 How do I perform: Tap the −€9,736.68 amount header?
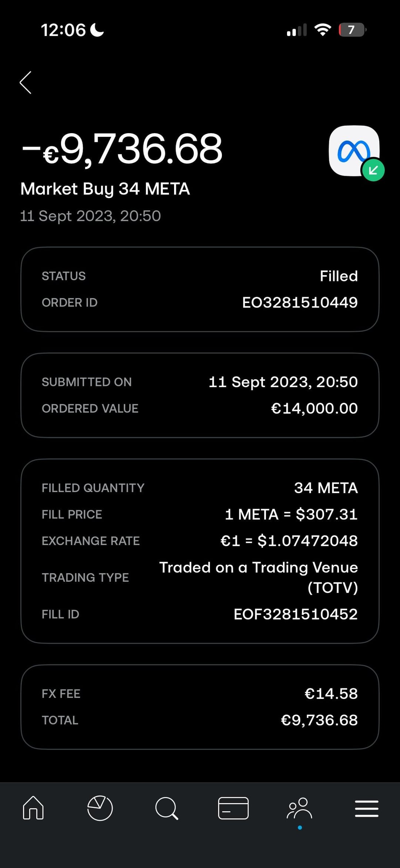point(122,149)
